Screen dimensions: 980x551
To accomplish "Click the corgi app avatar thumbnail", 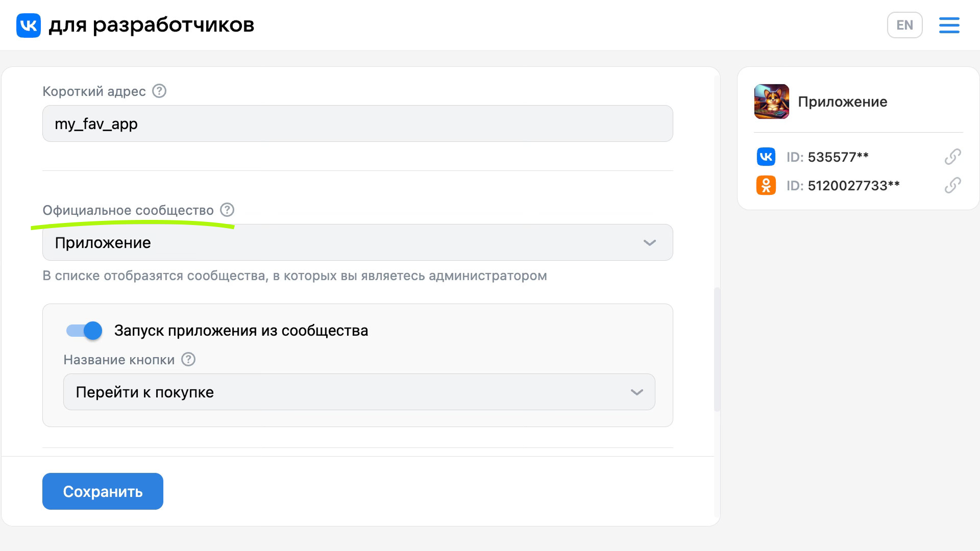I will [771, 102].
